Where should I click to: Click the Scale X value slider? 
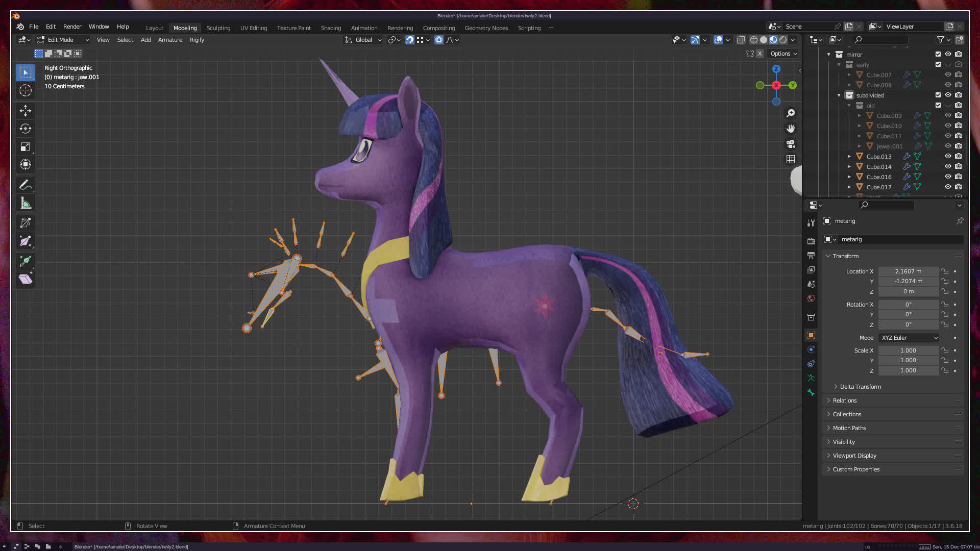(908, 350)
